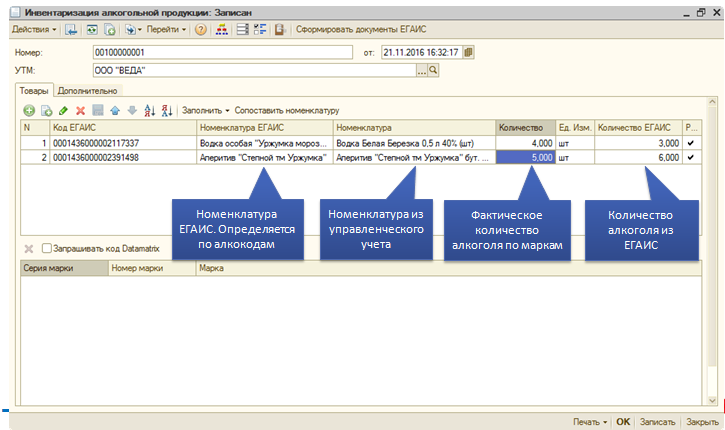The height and width of the screenshot is (430, 725).
Task: Click the document date field
Action: point(422,52)
